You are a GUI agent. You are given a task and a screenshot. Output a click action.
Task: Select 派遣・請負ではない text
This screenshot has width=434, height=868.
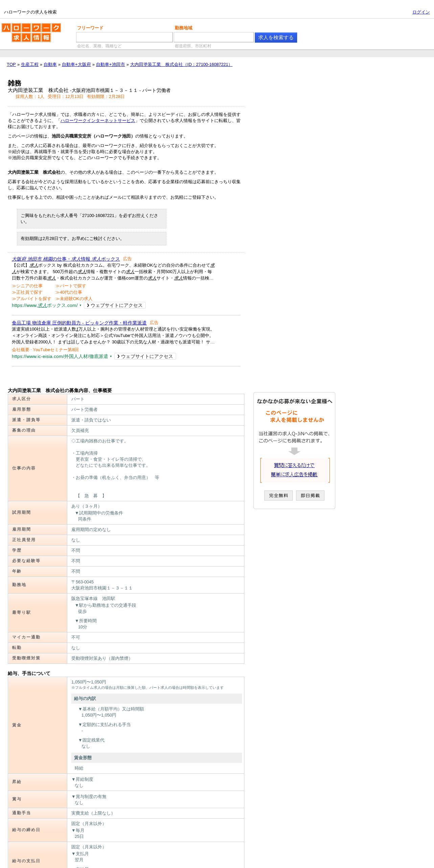tap(91, 420)
